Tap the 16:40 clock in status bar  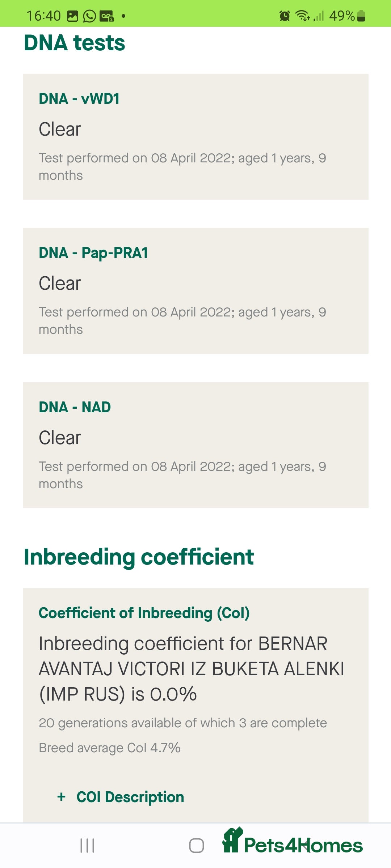tap(43, 16)
